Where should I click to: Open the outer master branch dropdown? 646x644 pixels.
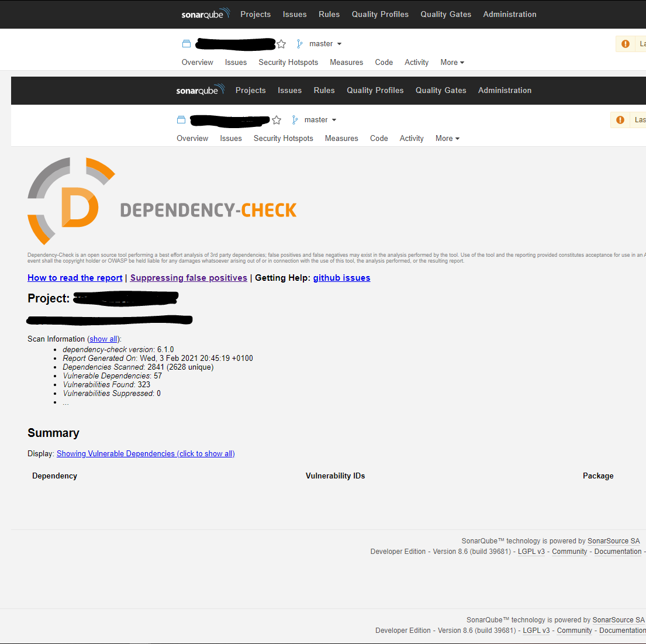[x=325, y=44]
